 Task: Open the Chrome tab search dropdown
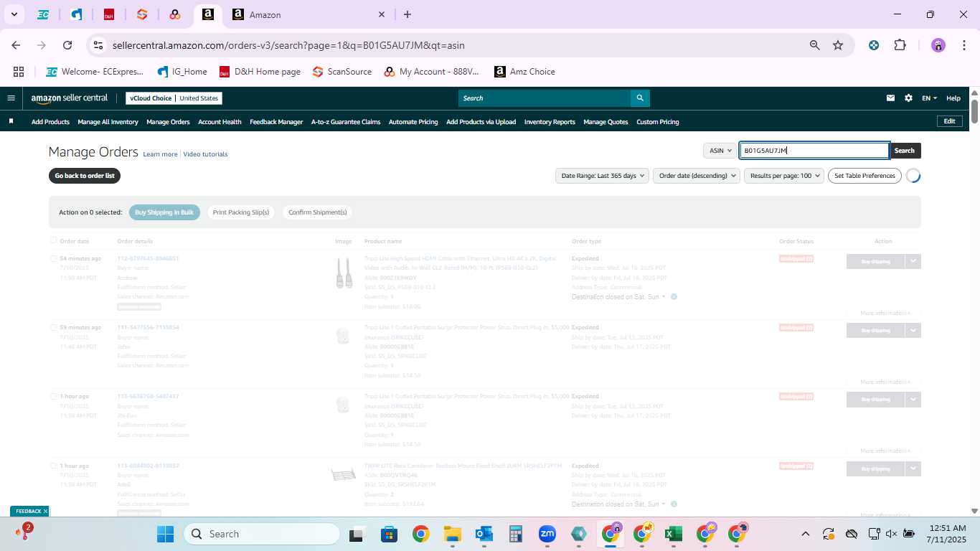tap(14, 14)
